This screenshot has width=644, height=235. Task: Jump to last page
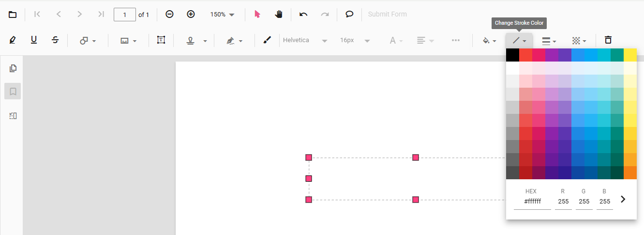pyautogui.click(x=101, y=14)
